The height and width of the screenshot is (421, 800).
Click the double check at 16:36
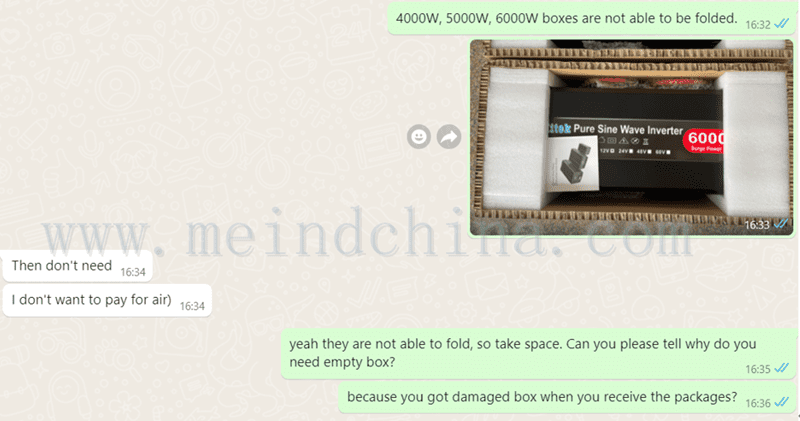point(781,402)
